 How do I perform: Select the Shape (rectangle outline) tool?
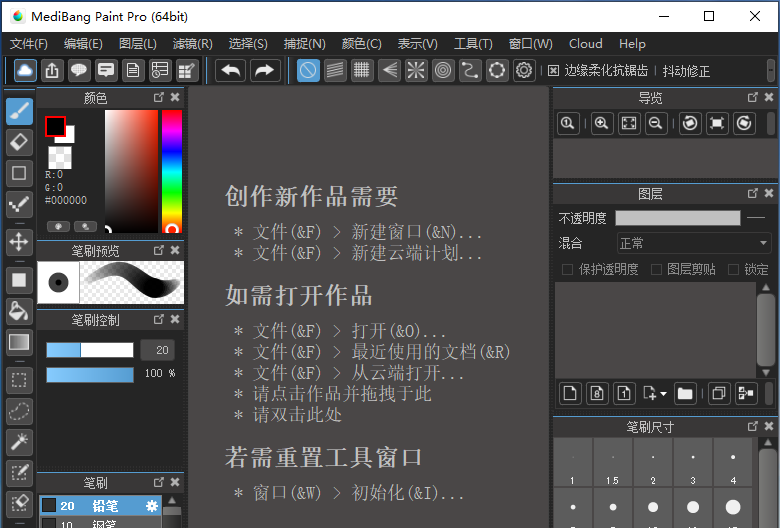tap(19, 173)
